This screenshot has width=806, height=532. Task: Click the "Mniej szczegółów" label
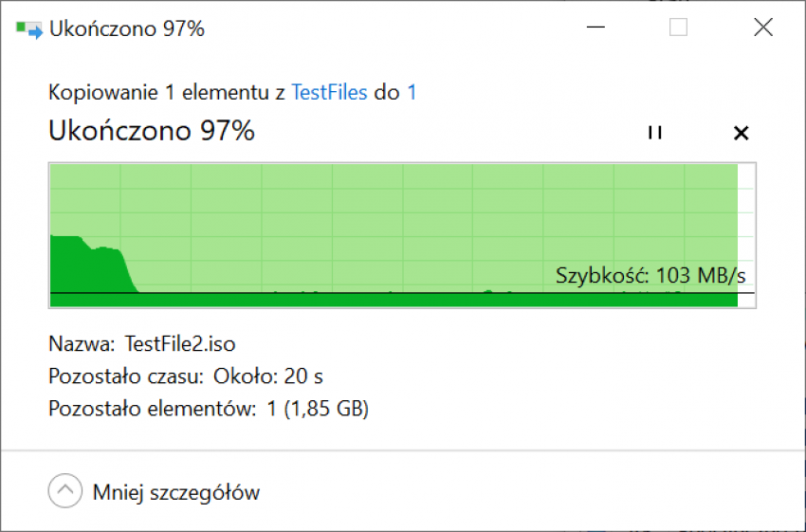(176, 492)
